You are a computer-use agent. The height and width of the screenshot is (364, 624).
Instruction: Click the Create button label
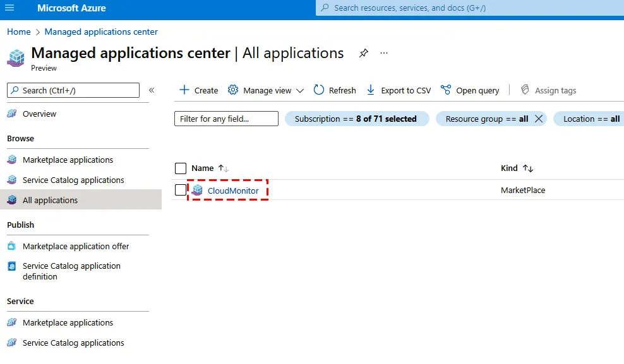tap(206, 91)
